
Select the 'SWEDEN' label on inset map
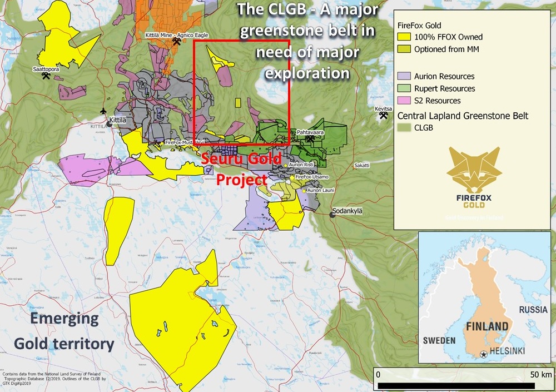[439, 340]
